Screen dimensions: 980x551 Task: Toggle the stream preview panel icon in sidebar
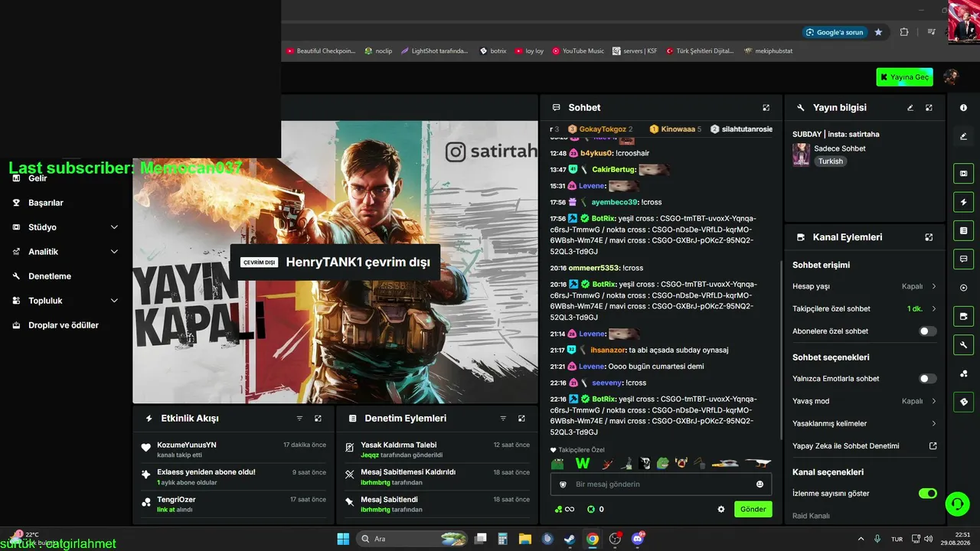(964, 174)
